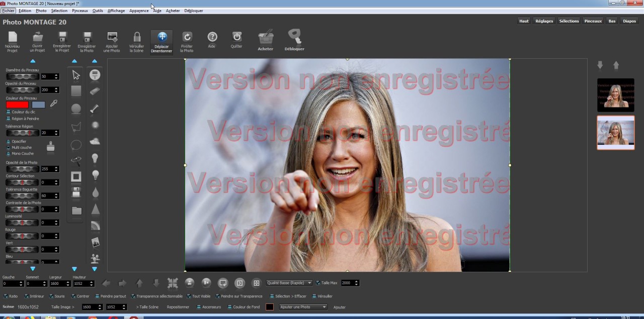Image resolution: width=644 pixels, height=319 pixels.
Task: Click the Diapos panel button
Action: (629, 21)
